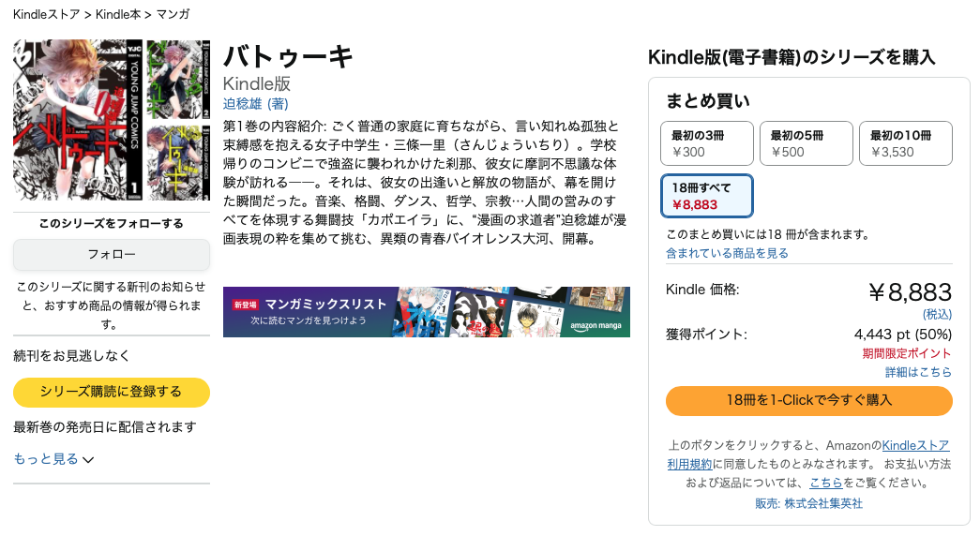The width and height of the screenshot is (980, 536).
Task: Click the volume 3 cover thumbnail
Action: coord(178,161)
